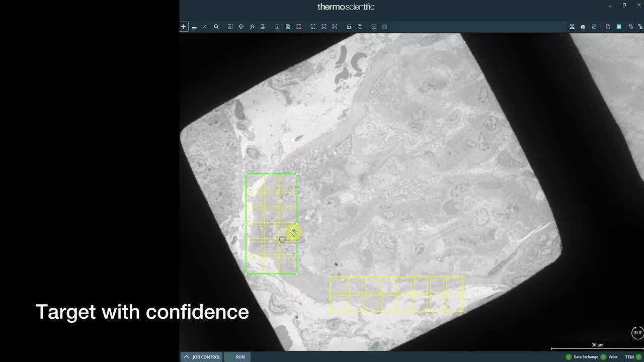
Task: Click the camera snapshot icon
Action: 583,27
